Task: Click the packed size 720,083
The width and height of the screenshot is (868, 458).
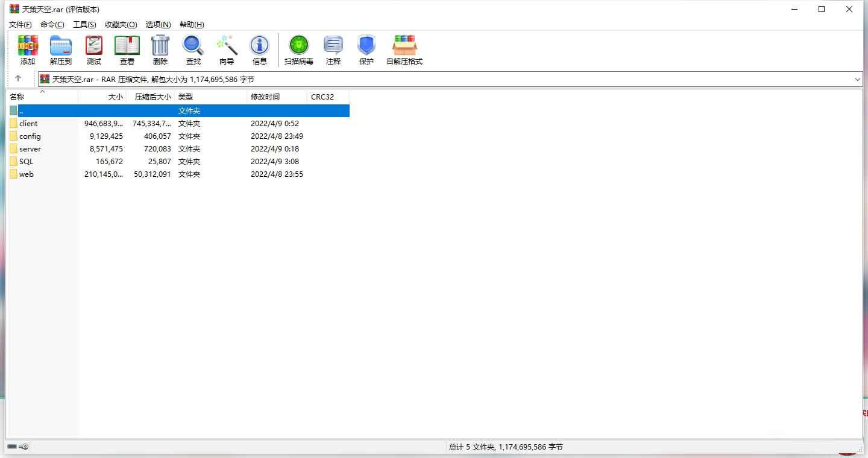Action: (x=157, y=148)
